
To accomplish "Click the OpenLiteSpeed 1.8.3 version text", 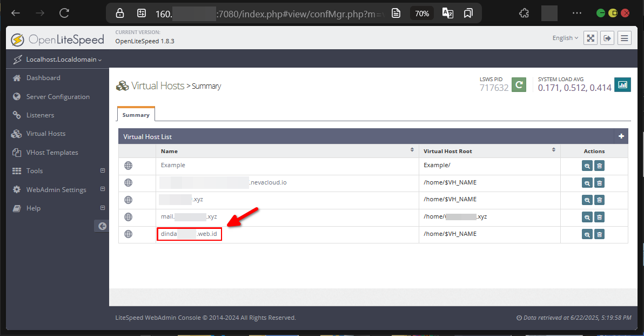I will pyautogui.click(x=145, y=41).
